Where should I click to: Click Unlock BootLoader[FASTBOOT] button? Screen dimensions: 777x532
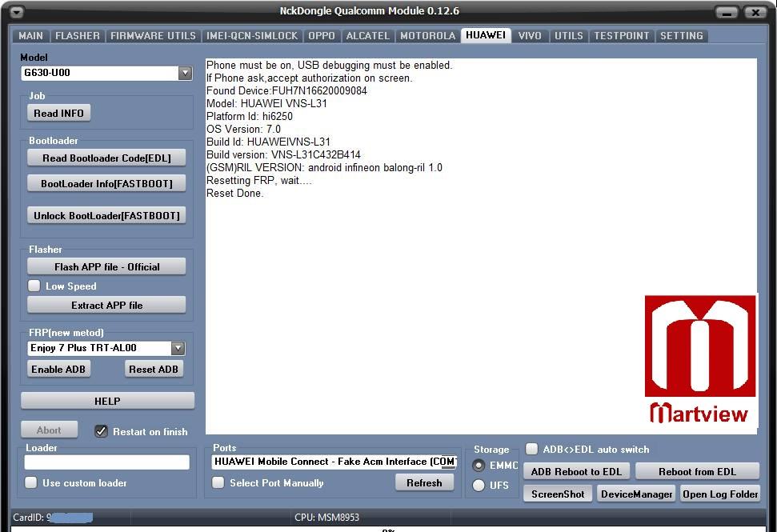[106, 215]
